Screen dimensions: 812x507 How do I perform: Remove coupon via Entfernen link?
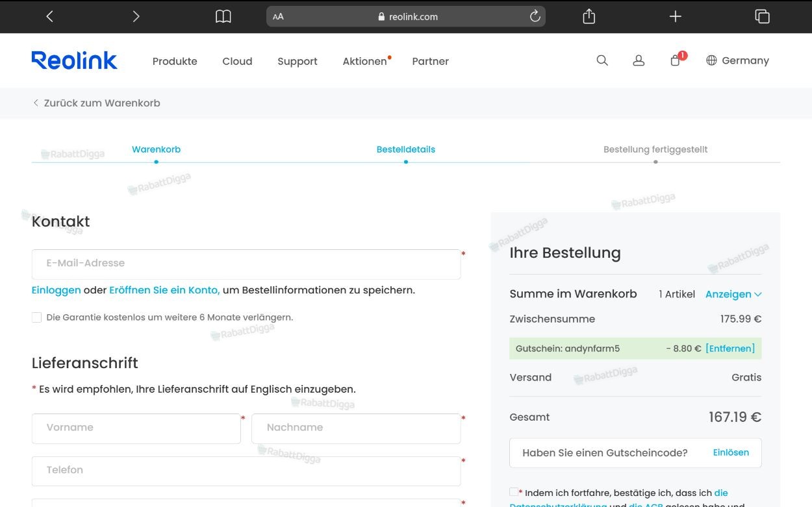tap(730, 349)
